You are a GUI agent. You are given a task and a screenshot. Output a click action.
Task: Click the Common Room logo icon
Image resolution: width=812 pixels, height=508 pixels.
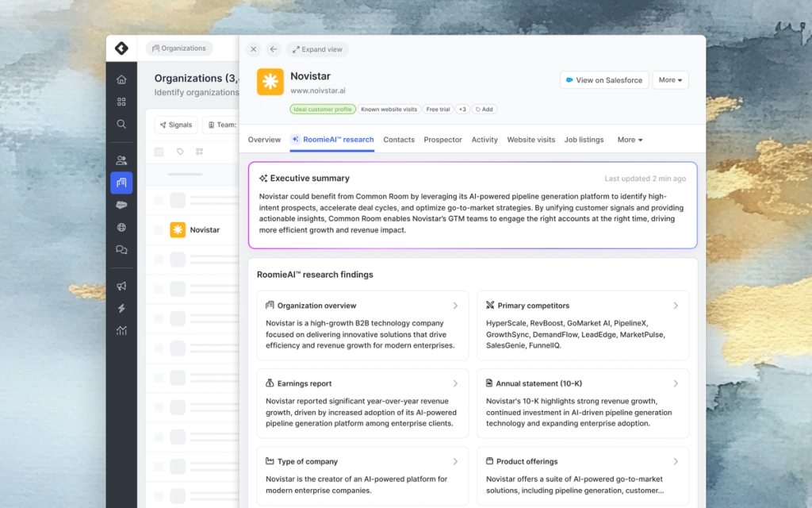pos(121,48)
